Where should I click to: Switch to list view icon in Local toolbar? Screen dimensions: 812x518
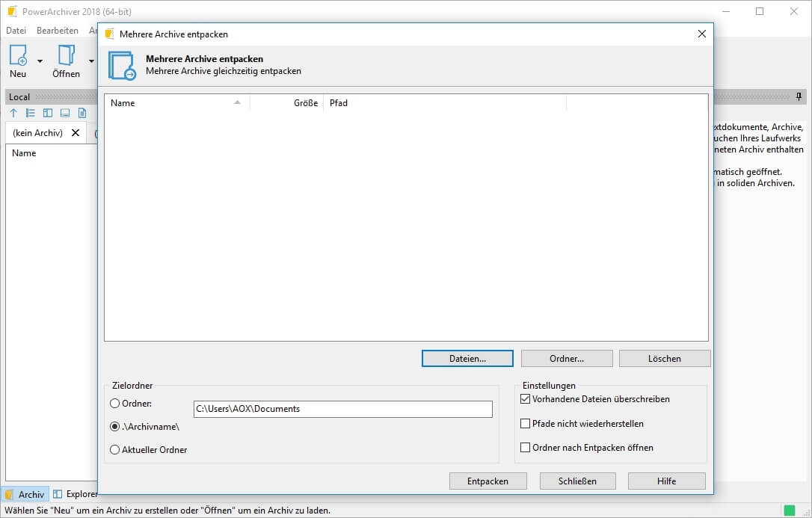(x=31, y=113)
